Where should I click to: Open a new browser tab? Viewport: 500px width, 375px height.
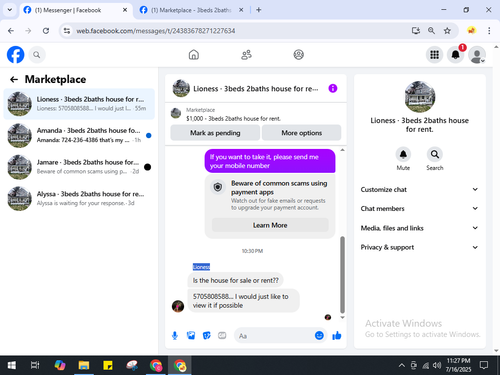click(259, 10)
